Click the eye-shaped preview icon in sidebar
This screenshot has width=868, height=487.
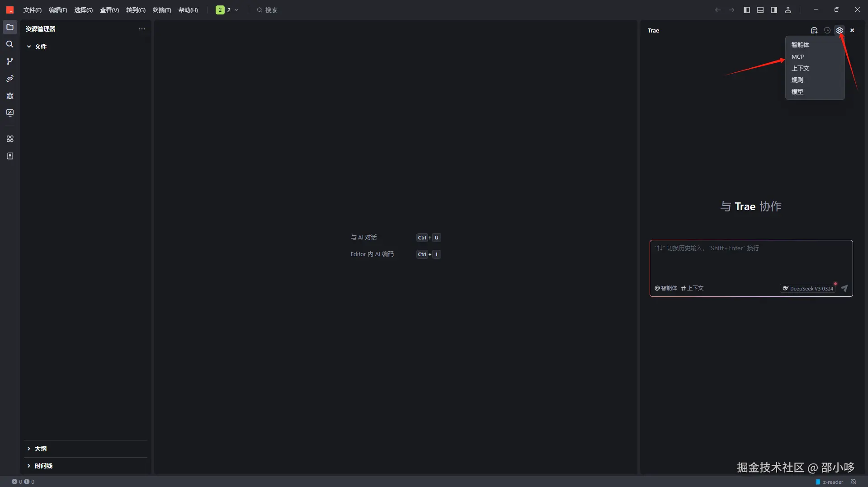pyautogui.click(x=9, y=79)
